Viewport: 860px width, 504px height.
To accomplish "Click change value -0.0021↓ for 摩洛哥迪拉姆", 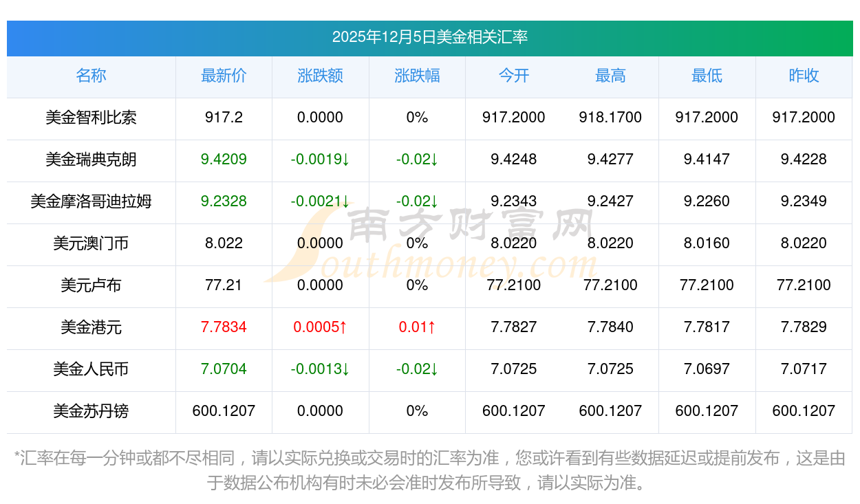I will point(321,201).
